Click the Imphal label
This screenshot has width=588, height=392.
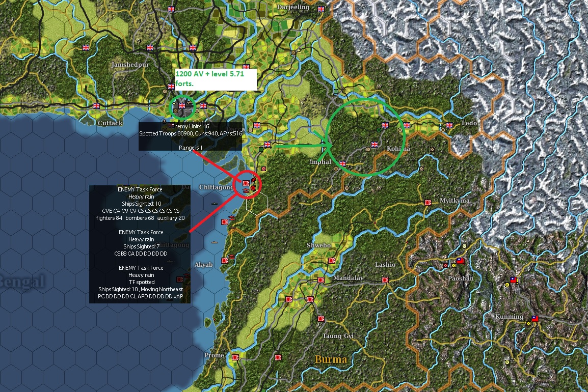pos(320,161)
